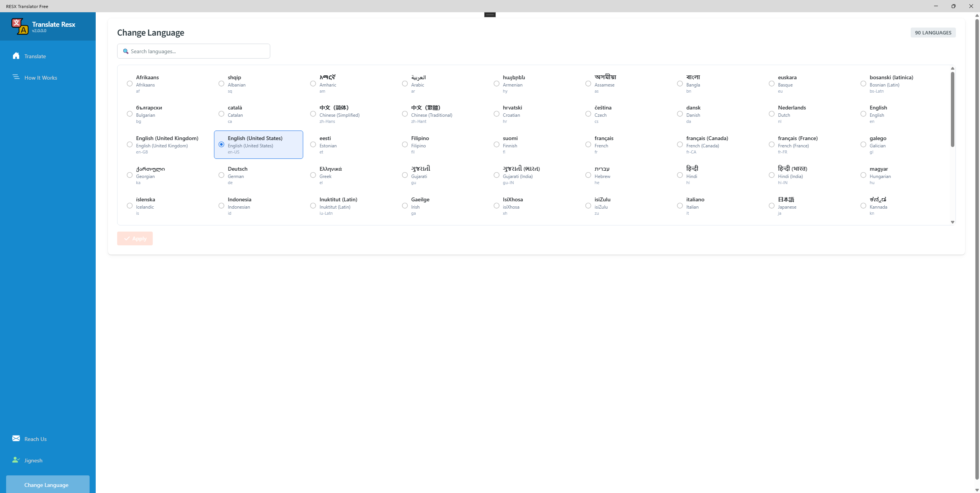980x493 pixels.
Task: Click the Reach Us envelope icon
Action: coord(16,439)
